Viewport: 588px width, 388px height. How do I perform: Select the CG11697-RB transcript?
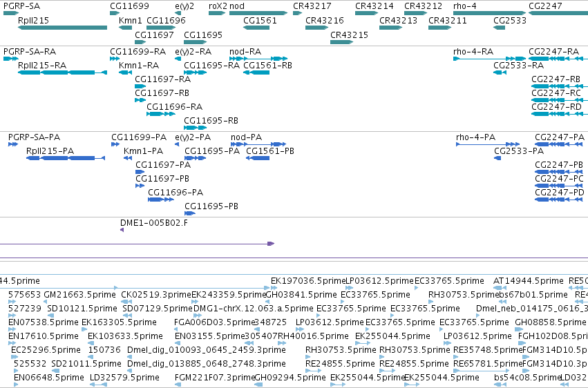coord(140,100)
